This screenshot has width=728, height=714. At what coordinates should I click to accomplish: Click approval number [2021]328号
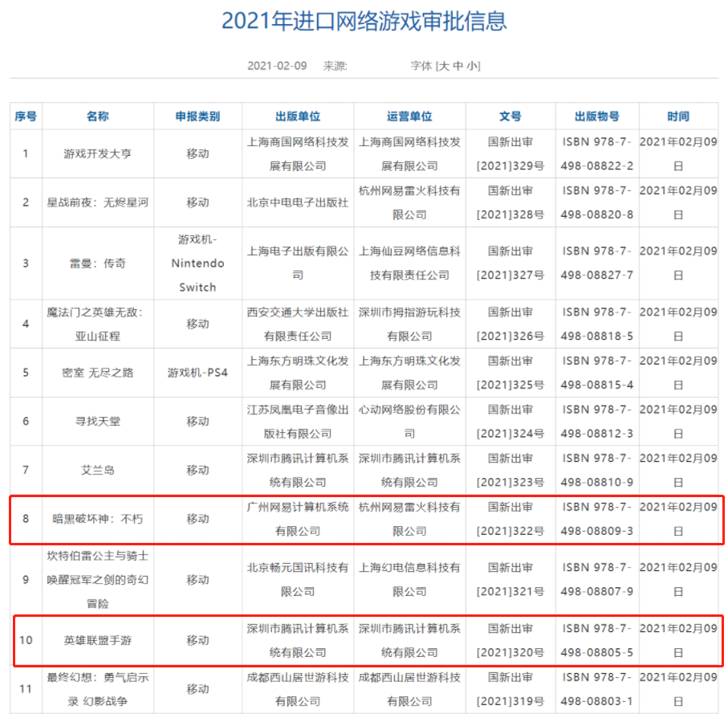(510, 214)
